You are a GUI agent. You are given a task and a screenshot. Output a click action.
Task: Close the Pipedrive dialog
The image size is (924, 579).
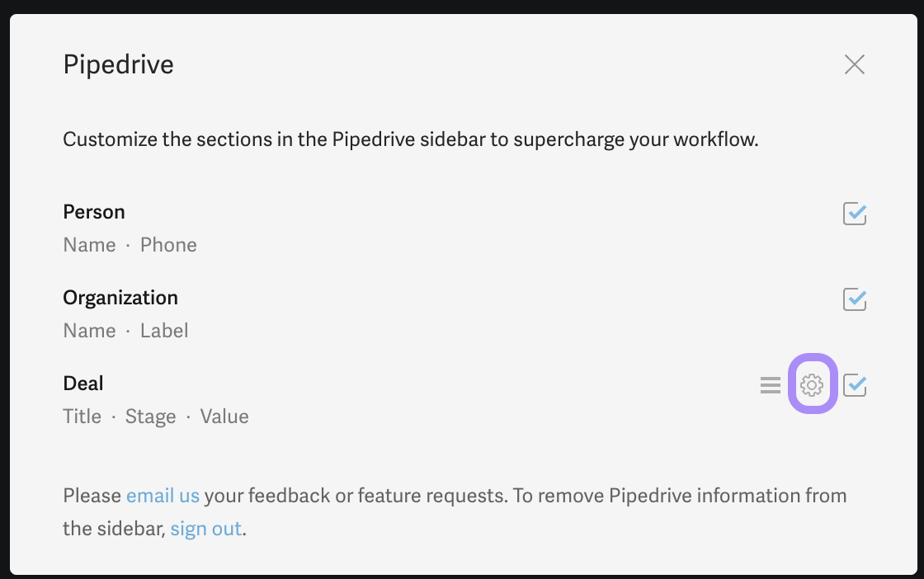(x=854, y=64)
